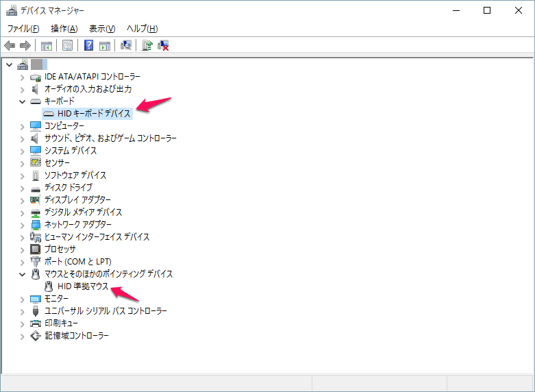
Task: Collapse the キーボード category
Action: 22,101
